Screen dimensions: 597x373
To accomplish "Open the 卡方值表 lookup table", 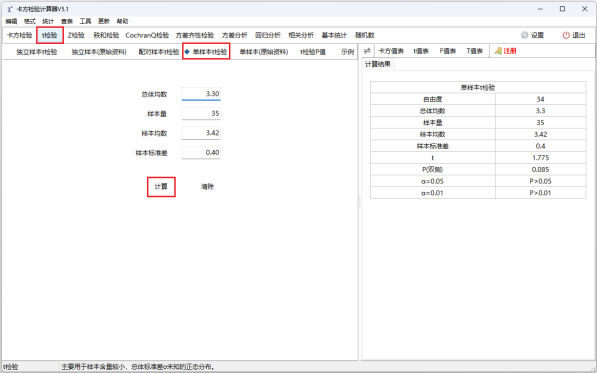I will point(391,51).
